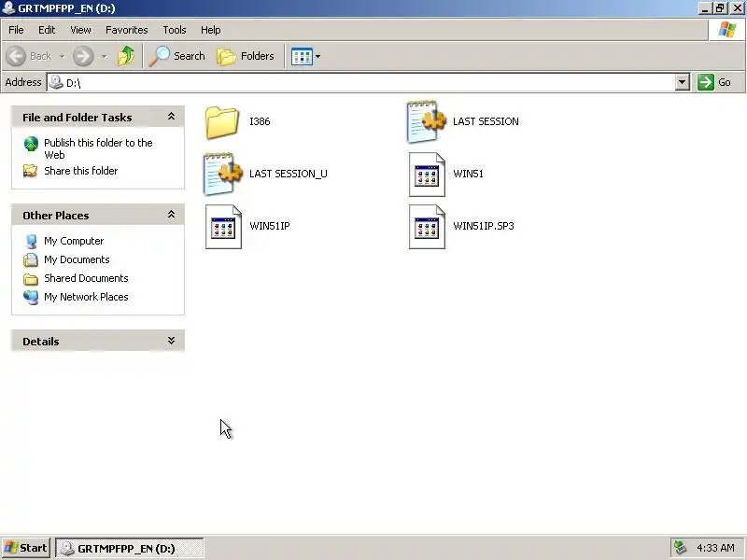Viewport: 747px width, 560px height.
Task: Open My Network Places link
Action: click(86, 297)
